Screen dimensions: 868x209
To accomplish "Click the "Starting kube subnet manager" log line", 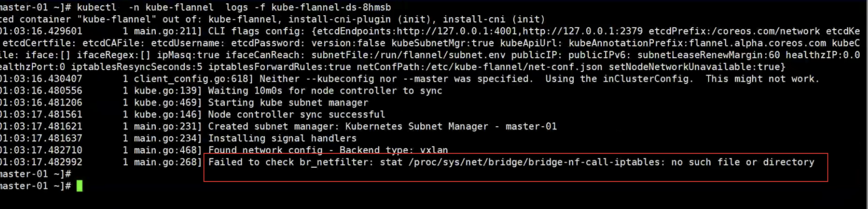I will [x=288, y=103].
